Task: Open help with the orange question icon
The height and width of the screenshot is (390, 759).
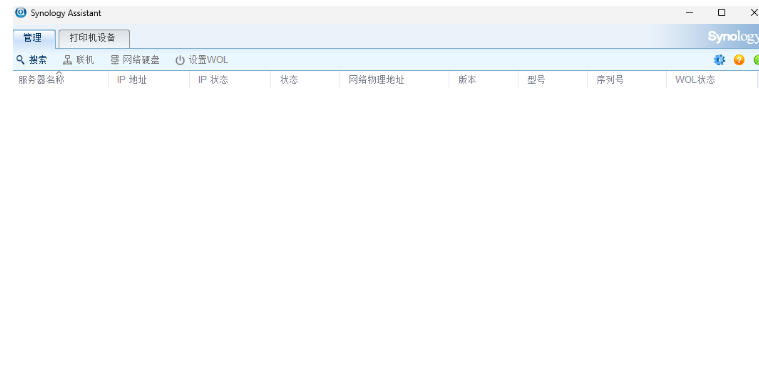Action: point(739,60)
